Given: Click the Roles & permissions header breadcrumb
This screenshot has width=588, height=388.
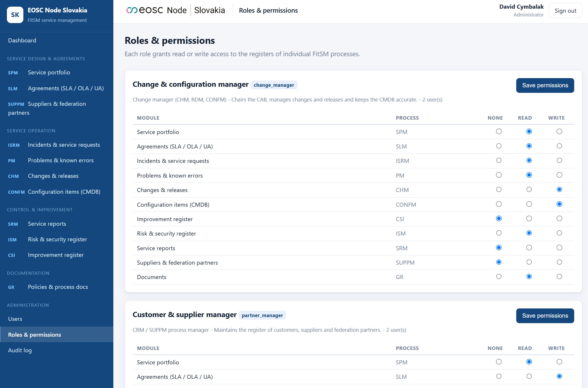Looking at the screenshot, I should point(268,10).
